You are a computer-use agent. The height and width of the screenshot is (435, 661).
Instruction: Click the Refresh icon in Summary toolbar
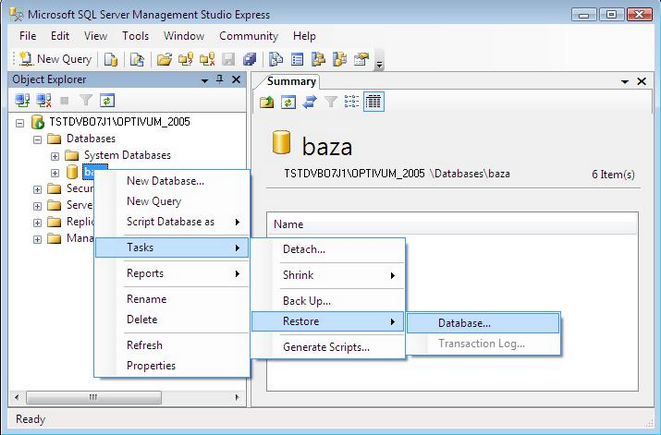[288, 102]
